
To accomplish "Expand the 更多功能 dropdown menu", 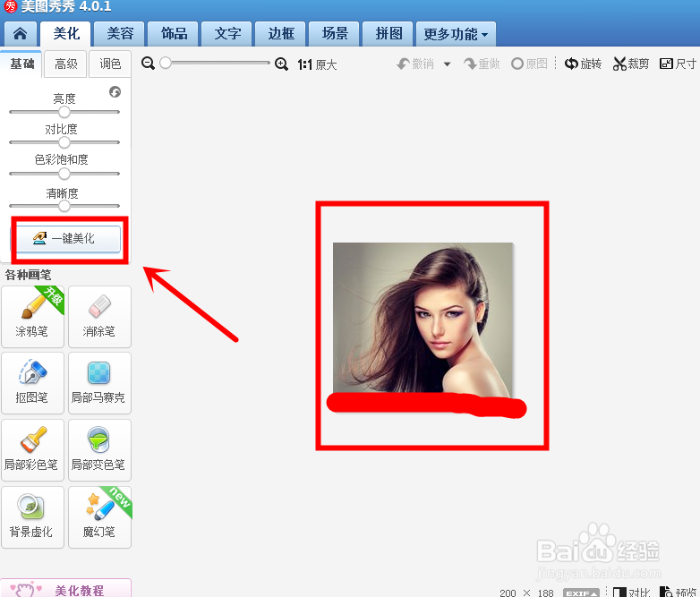I will coord(456,34).
